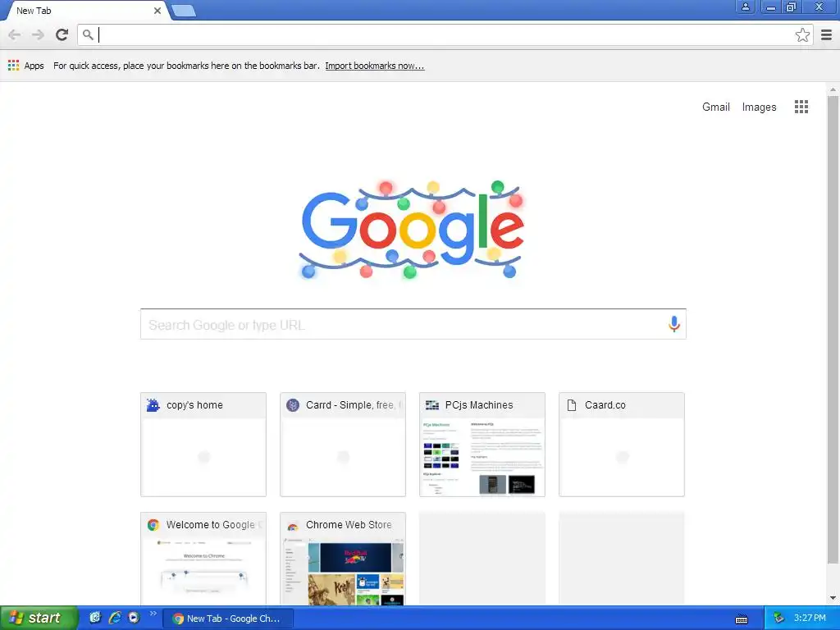This screenshot has height=630, width=840.
Task: Click the browser back arrow
Action: point(15,35)
